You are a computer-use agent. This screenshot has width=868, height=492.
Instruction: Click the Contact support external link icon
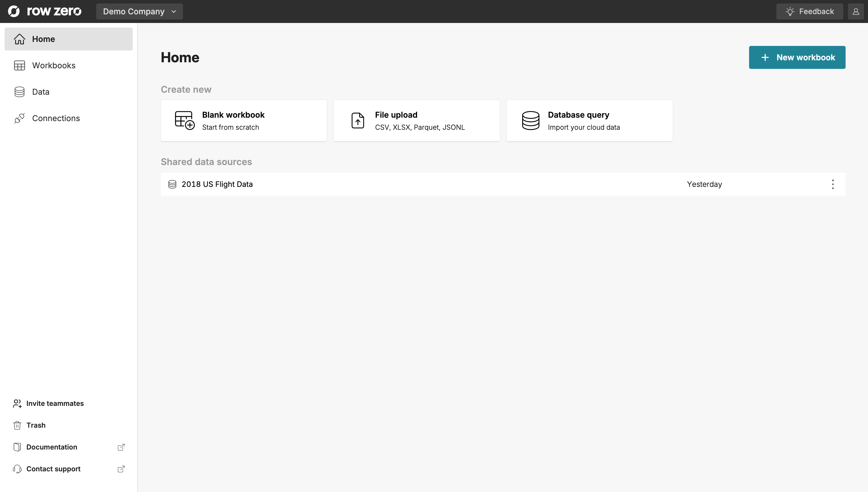tap(121, 469)
